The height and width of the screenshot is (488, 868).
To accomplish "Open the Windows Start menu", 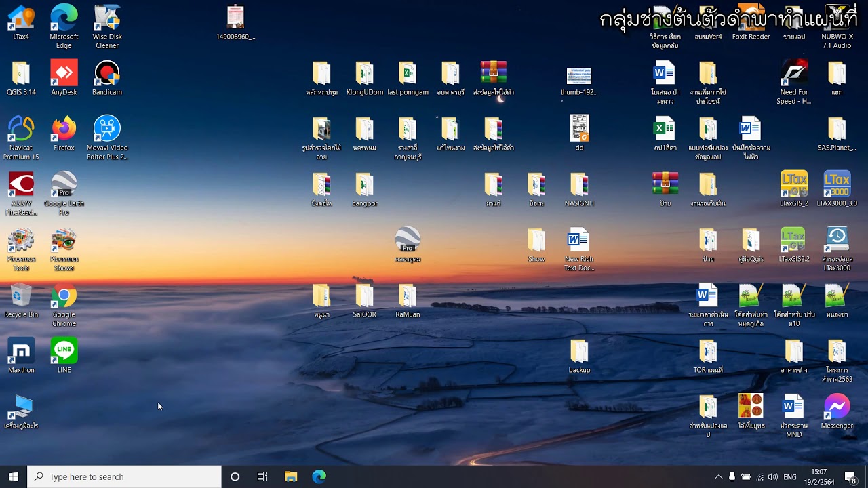I will pos(14,476).
